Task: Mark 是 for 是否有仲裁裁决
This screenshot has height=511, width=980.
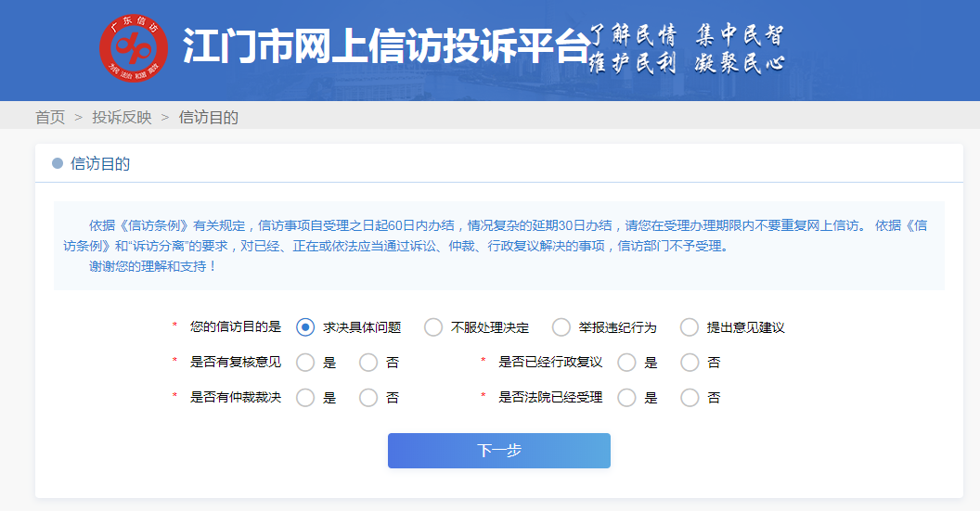Action: coord(305,398)
